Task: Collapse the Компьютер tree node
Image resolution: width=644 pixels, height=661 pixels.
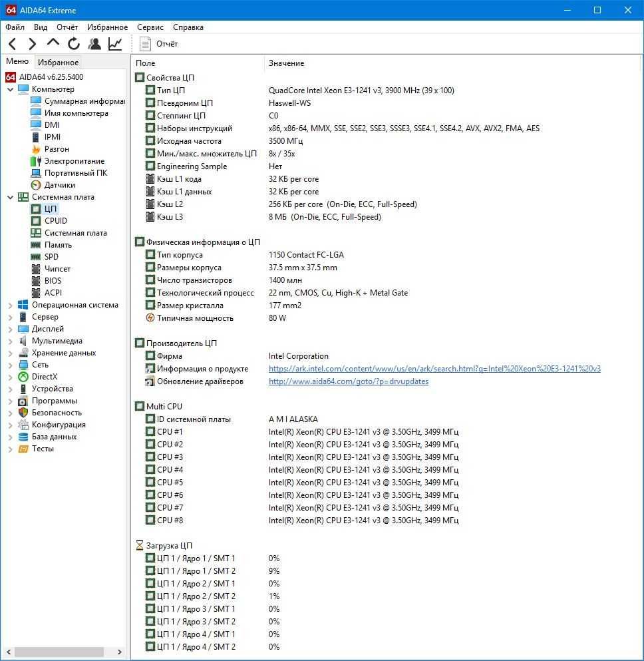Action: pos(10,89)
